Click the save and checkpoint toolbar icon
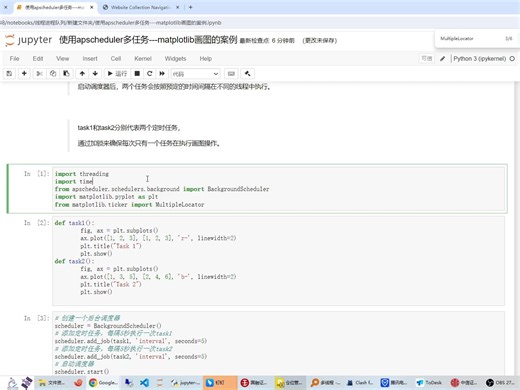Screen dimensions: 520x390 [x=9, y=74]
